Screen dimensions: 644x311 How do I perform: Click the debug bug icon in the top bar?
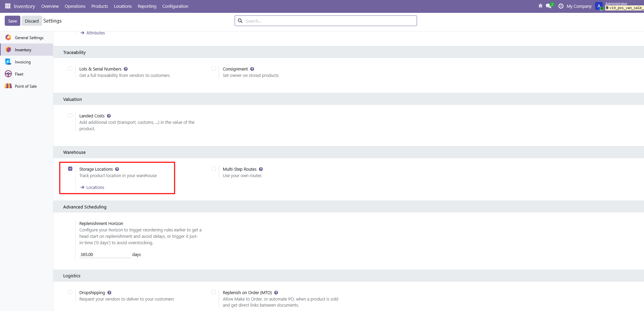(x=540, y=6)
